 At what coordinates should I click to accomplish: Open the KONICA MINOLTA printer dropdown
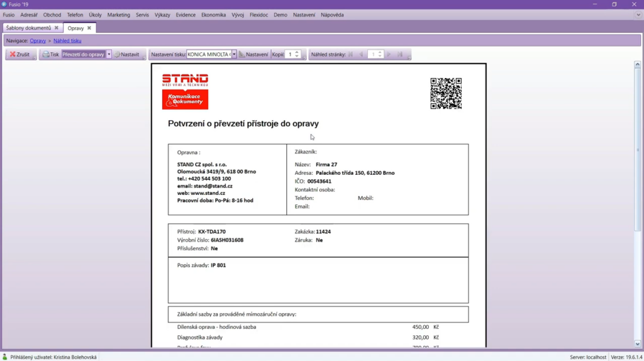234,55
